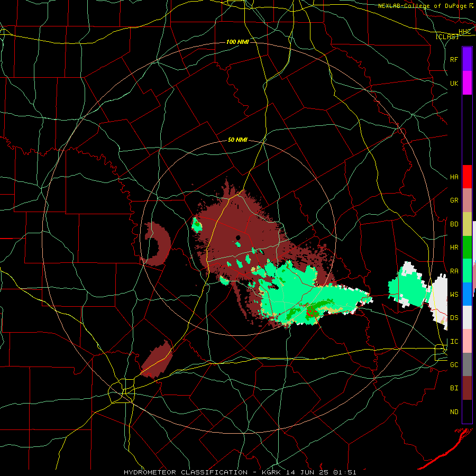Screen dimensions: 476x476
Task: Click the GC legend label
Action: click(454, 365)
